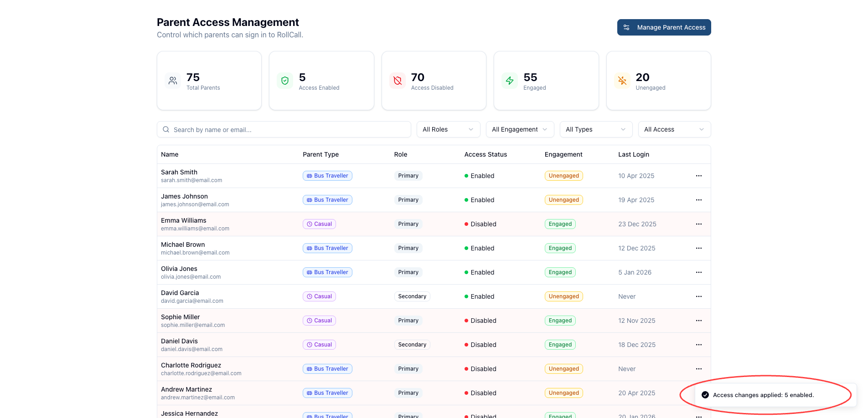868x418 pixels.
Task: Click the Casual badge on Sophie Miller's row
Action: [x=319, y=321]
